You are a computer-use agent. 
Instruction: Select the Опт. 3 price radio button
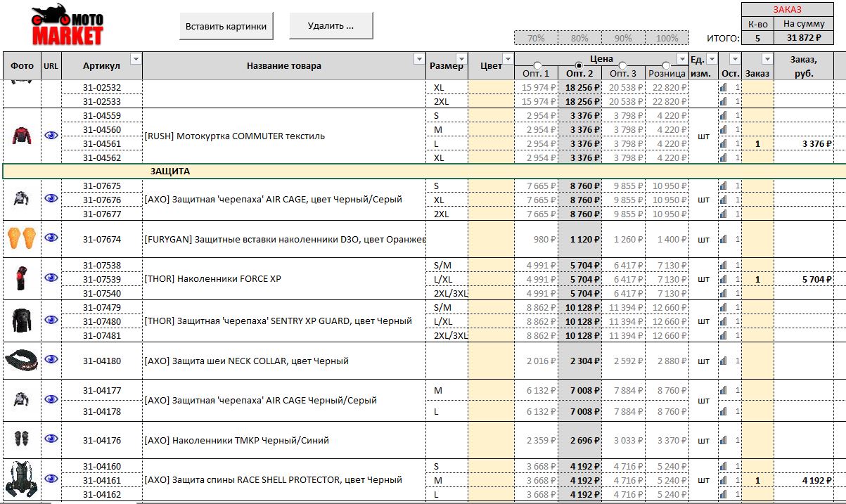coord(623,66)
